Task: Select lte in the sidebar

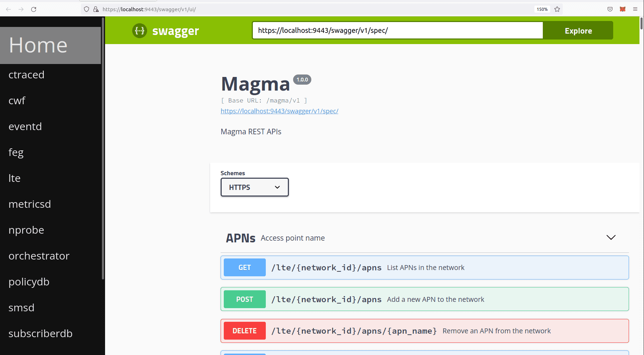Action: tap(14, 178)
